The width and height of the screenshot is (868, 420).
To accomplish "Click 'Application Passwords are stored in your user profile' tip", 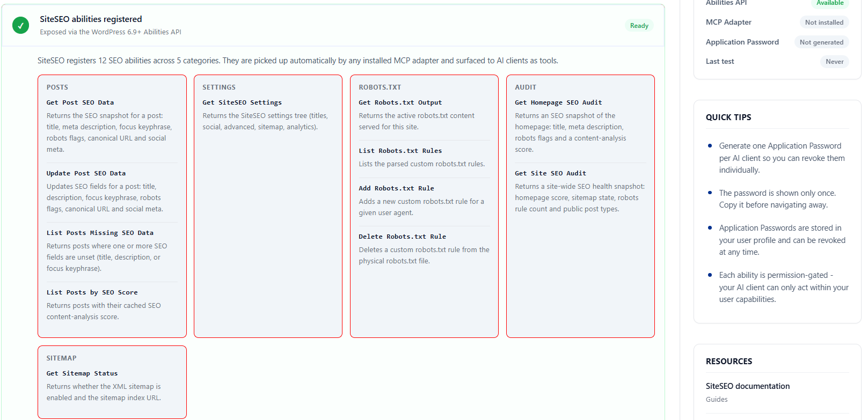I will point(782,240).
